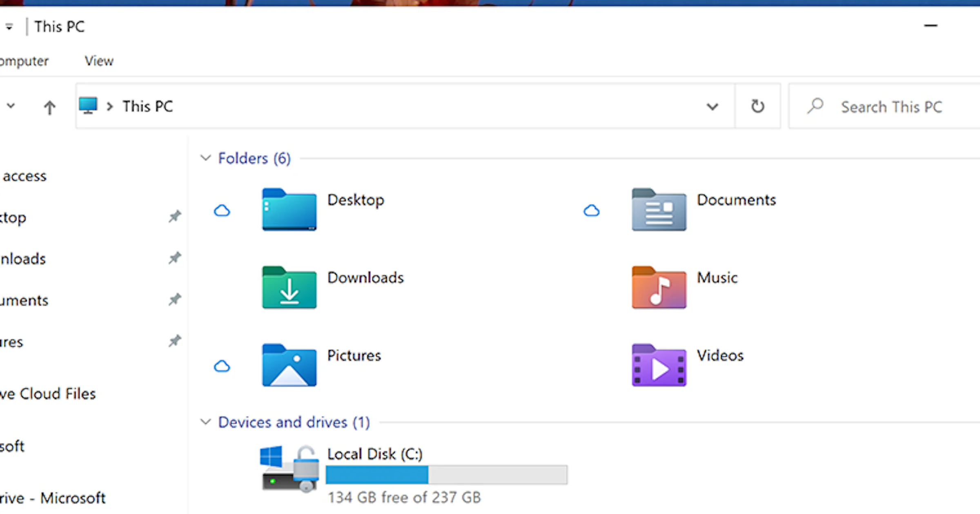The height and width of the screenshot is (514, 980).
Task: Click the Pictures folder name label
Action: click(354, 356)
